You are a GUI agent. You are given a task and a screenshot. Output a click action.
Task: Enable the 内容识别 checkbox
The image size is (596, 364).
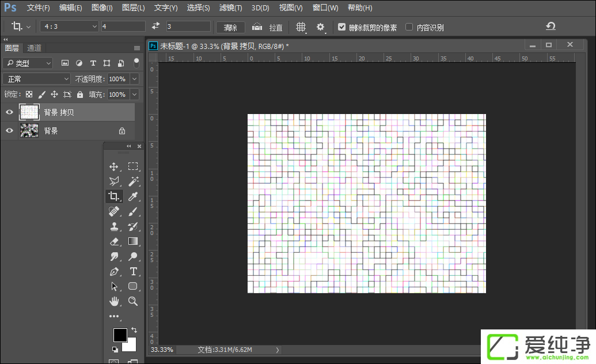pyautogui.click(x=409, y=27)
